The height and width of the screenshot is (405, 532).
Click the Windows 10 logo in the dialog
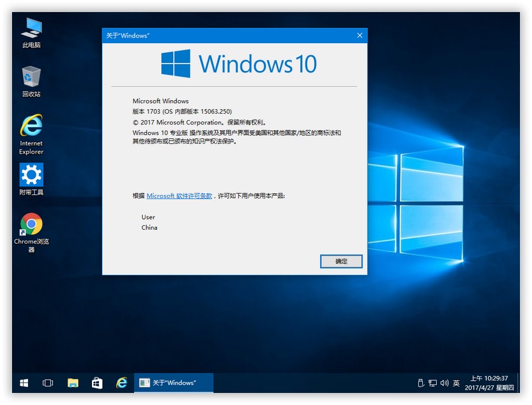coord(239,63)
